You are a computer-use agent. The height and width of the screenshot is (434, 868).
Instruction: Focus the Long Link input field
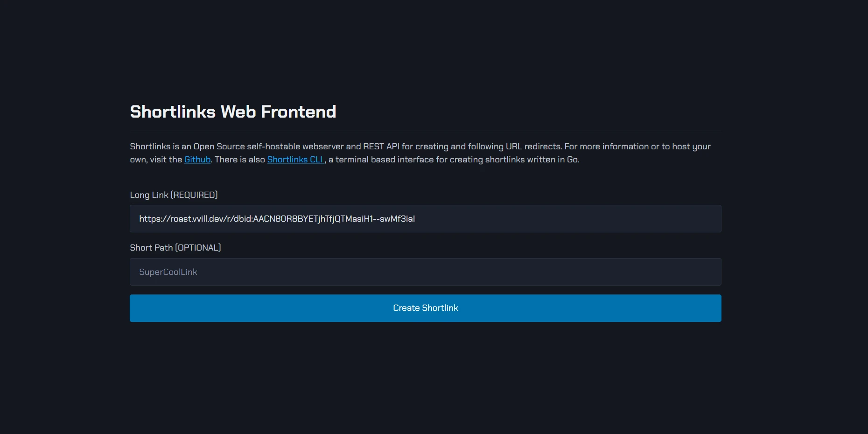tap(426, 219)
